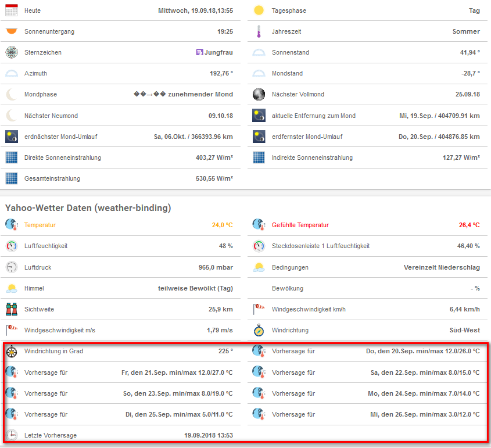Click the solar panel icon for Gesamteinstrahlung

pos(12,178)
